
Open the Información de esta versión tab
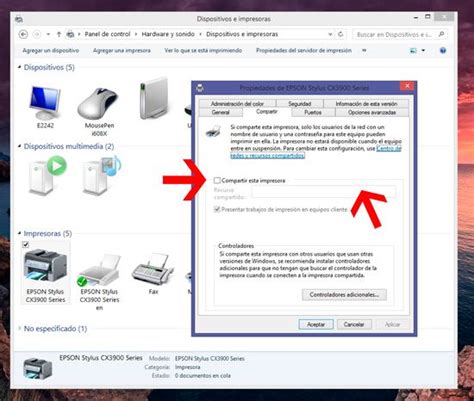pyautogui.click(x=366, y=104)
